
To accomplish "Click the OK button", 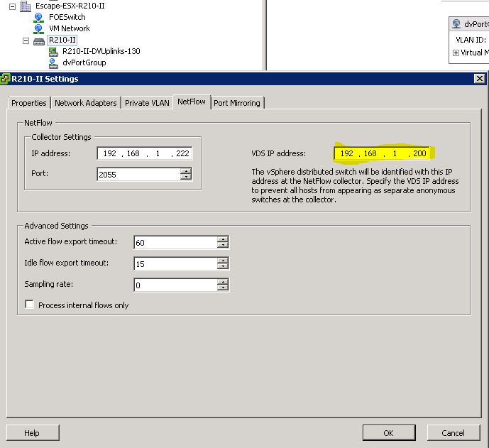I will pyautogui.click(x=389, y=432).
